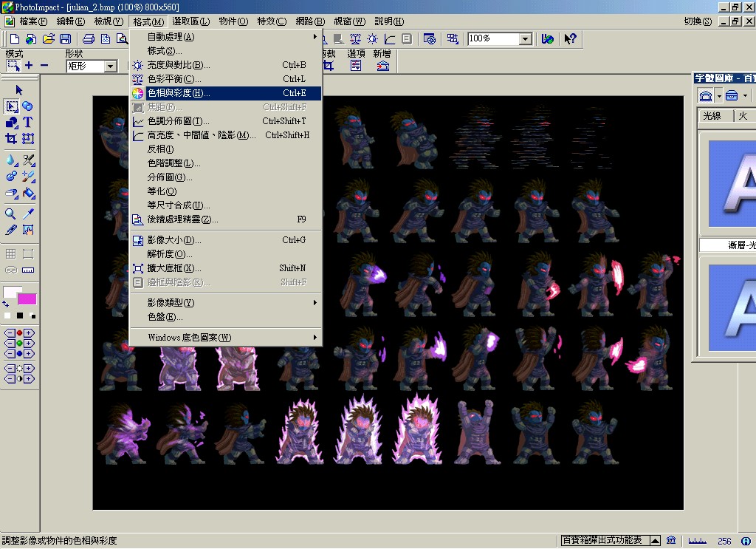Click the brightness sun toolbar icon
This screenshot has height=549, width=756.
[373, 39]
